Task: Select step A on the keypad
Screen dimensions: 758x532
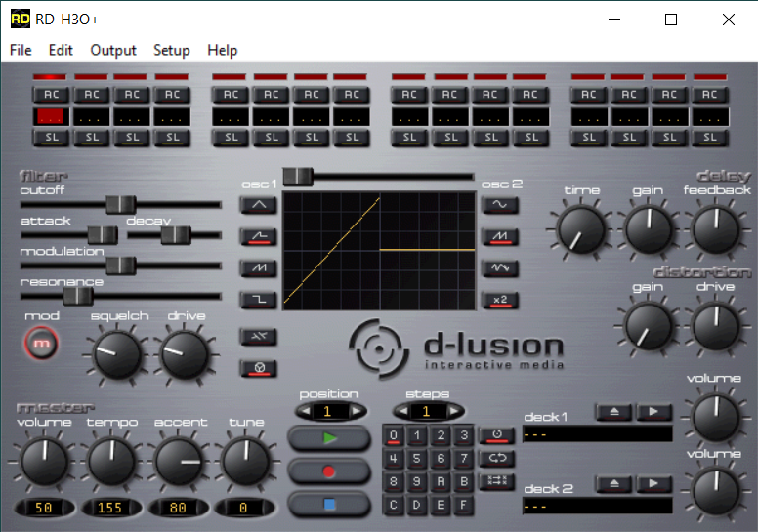Action: pyautogui.click(x=441, y=482)
